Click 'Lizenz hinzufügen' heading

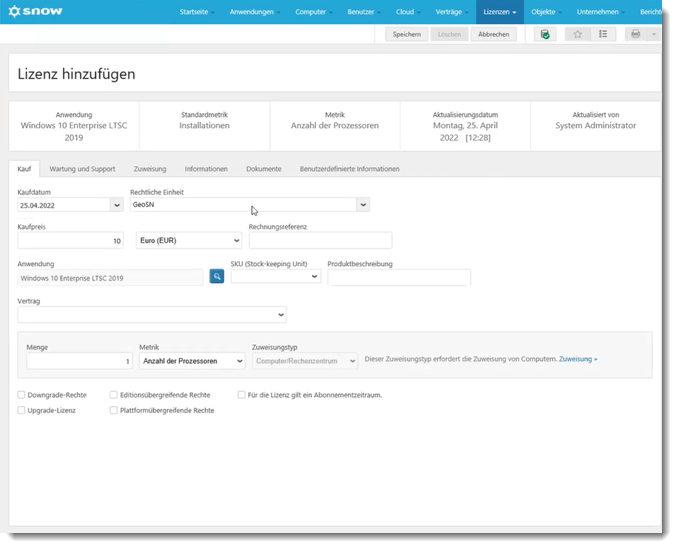pyautogui.click(x=76, y=74)
